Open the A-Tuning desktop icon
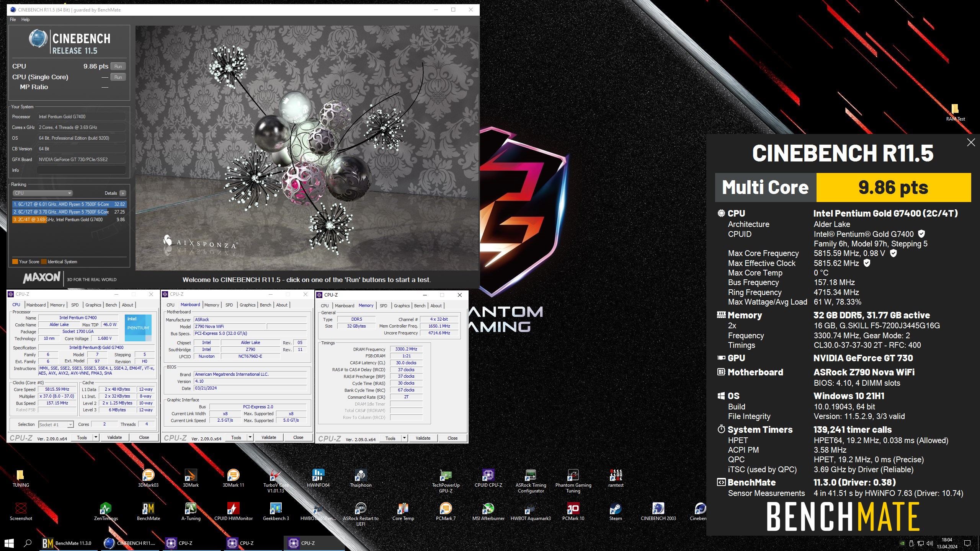 point(191,511)
